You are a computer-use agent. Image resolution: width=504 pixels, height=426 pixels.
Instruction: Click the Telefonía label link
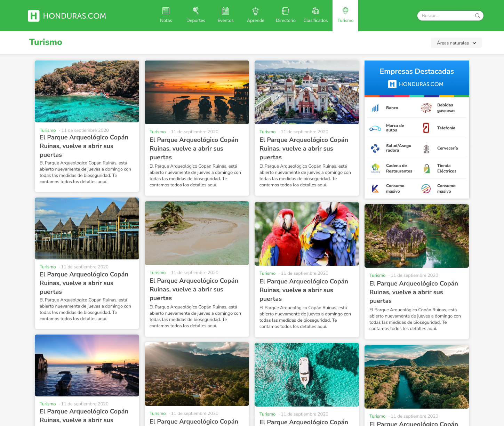(x=446, y=128)
